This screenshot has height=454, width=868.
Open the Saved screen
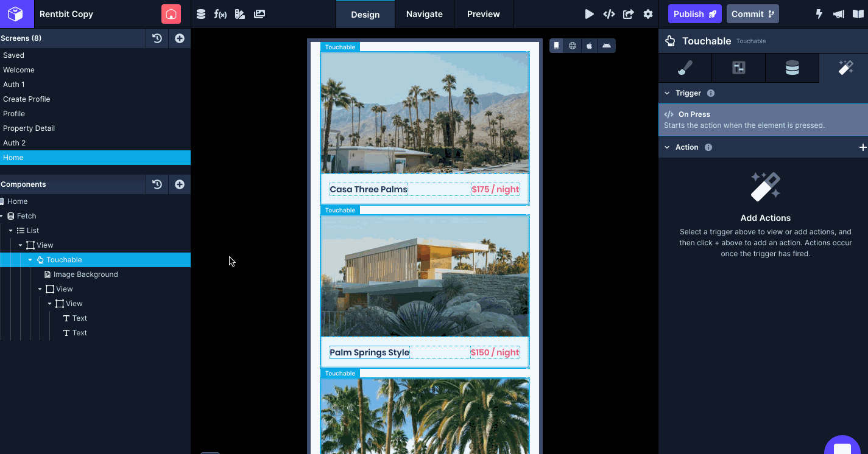tap(95, 55)
